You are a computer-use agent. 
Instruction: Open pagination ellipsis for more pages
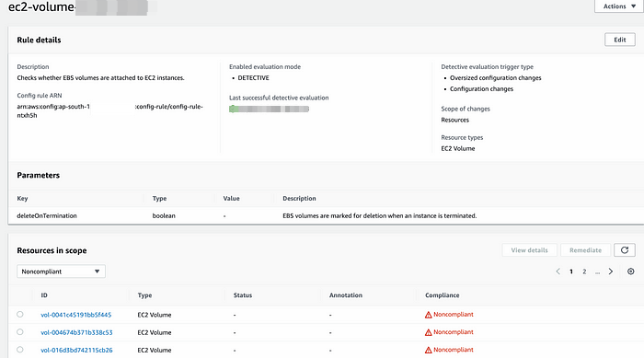[597, 271]
